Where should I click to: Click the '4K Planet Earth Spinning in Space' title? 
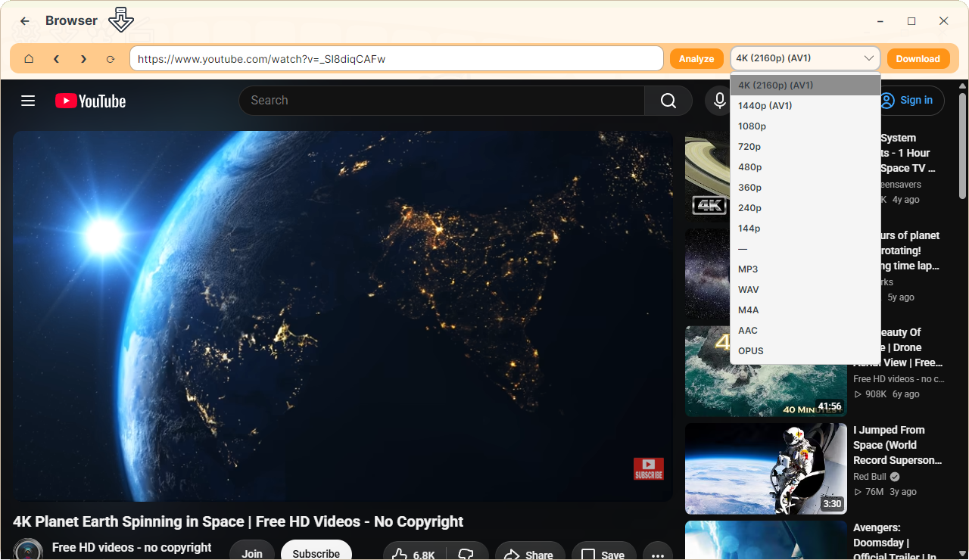pos(238,521)
